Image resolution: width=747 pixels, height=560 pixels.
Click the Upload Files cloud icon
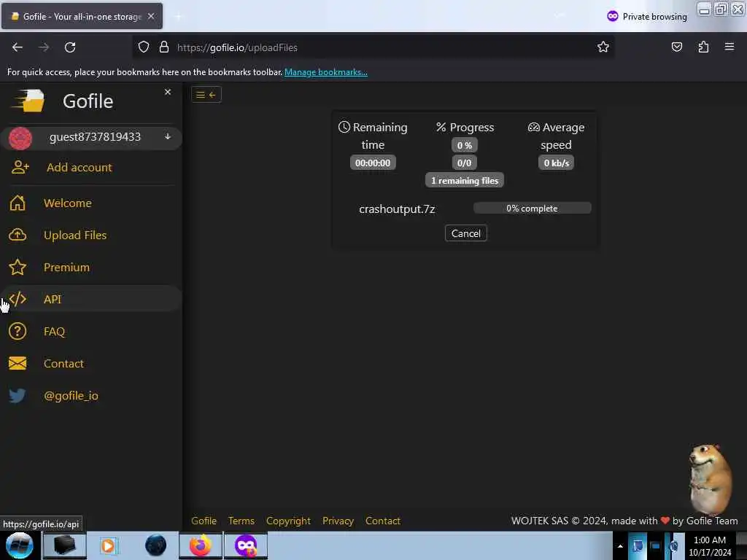[x=18, y=235]
